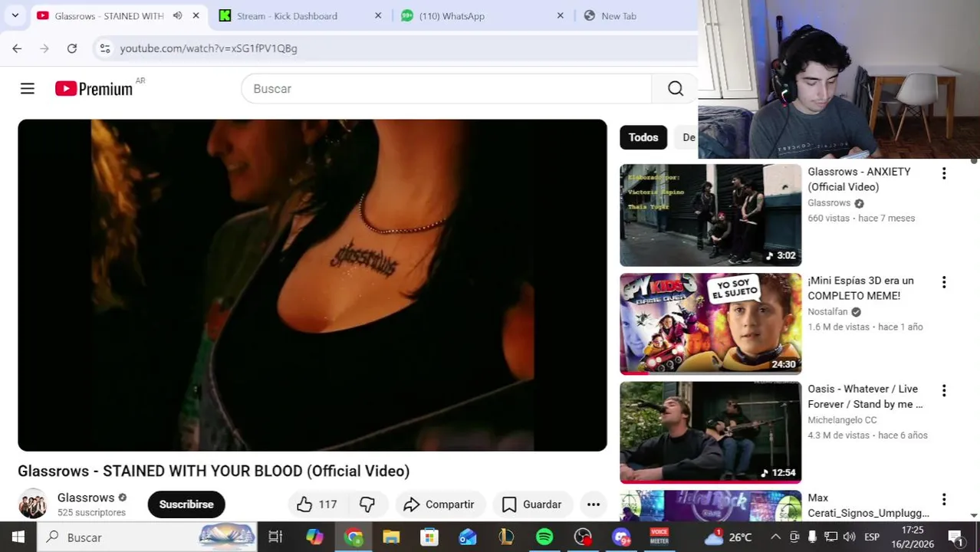Screen dimensions: 980x552
Task: Open Glassrows - ANXIETY (Official Video) title
Action: pyautogui.click(x=859, y=179)
